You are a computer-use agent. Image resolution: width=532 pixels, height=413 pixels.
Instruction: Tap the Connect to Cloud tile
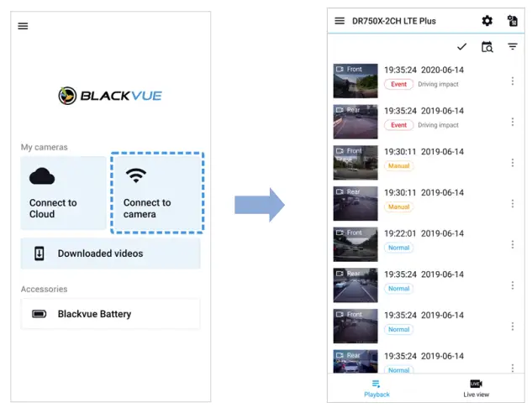tap(64, 193)
